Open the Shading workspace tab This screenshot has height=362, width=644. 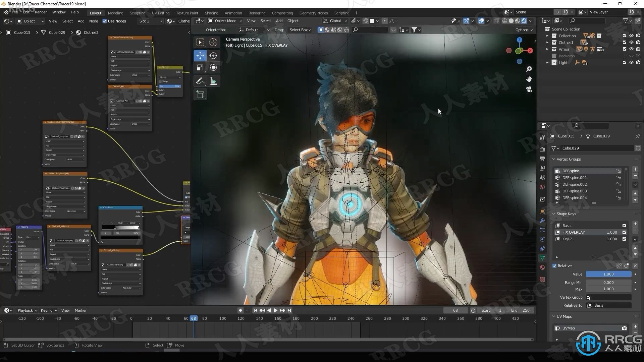211,12
